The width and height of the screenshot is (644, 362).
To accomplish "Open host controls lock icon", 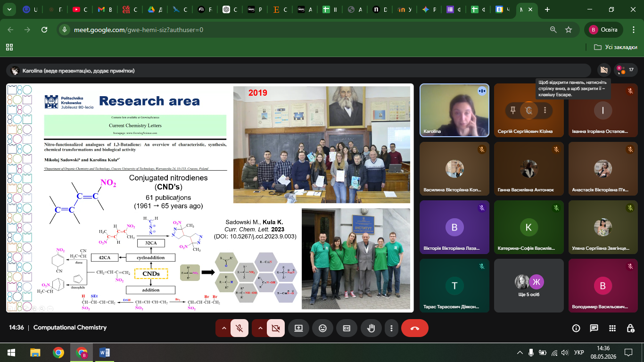I will click(630, 328).
